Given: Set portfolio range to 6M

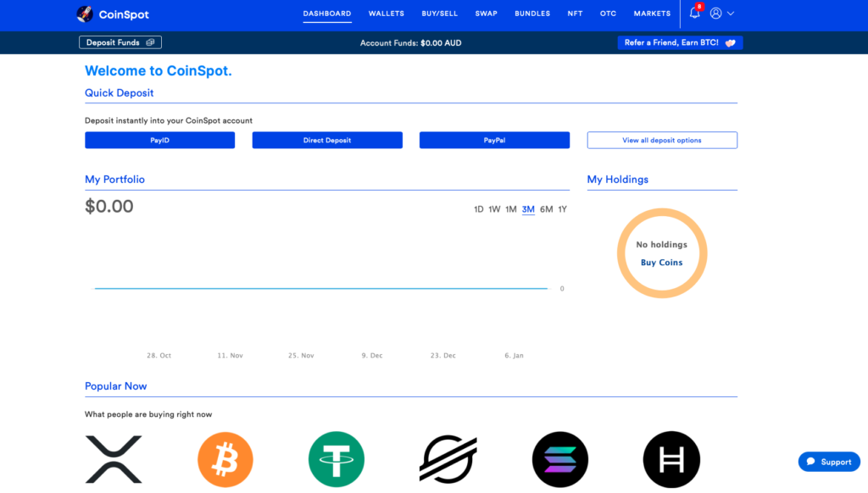Looking at the screenshot, I should click(x=547, y=209).
